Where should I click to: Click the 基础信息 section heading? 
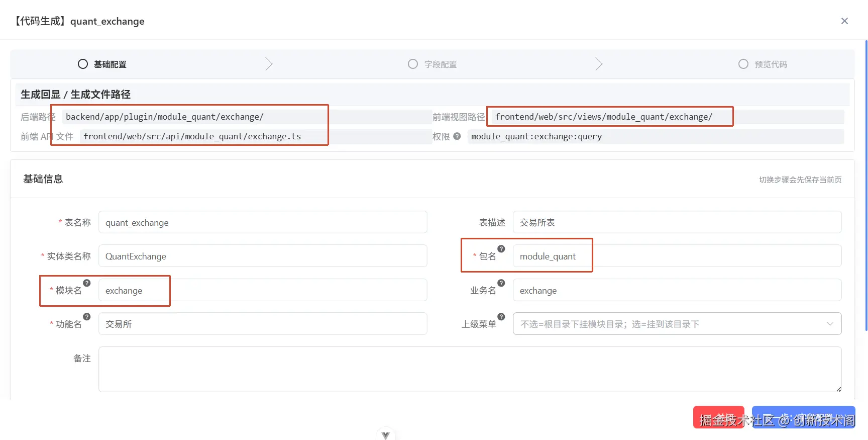point(43,179)
